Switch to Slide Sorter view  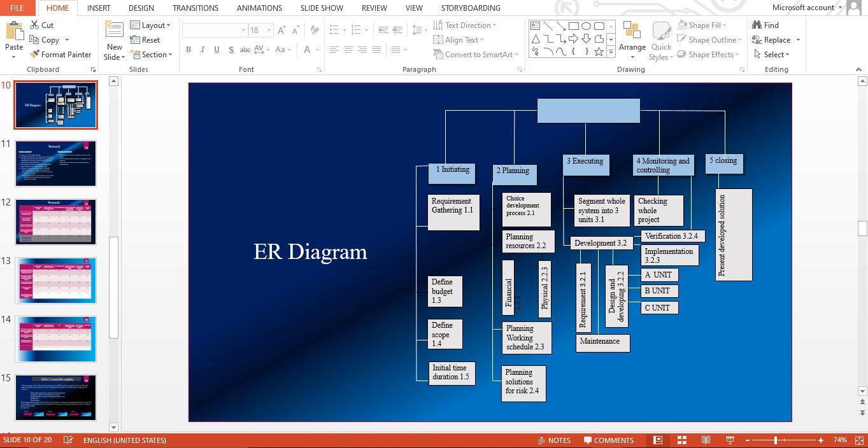point(681,440)
